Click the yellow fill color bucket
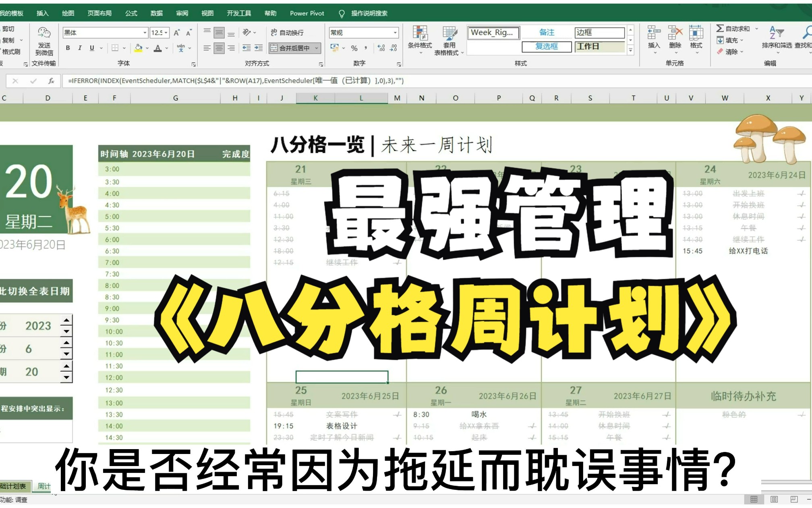 coord(138,48)
